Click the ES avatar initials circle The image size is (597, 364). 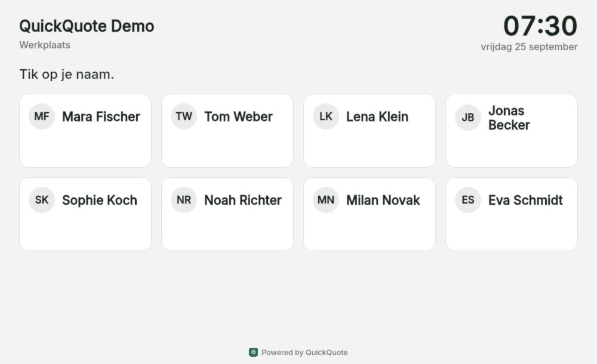pos(468,200)
